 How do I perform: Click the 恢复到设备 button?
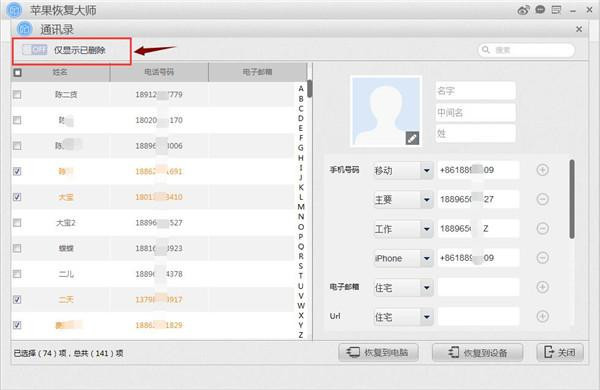[478, 352]
